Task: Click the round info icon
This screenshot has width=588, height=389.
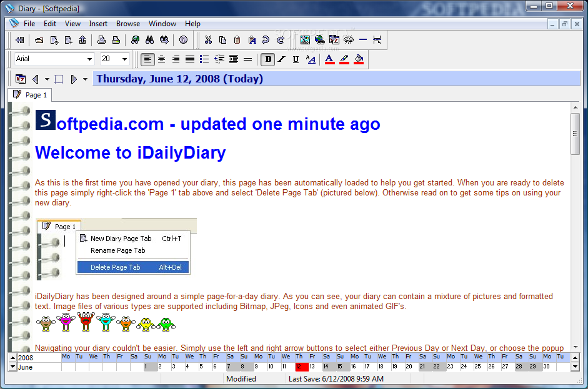Action: click(183, 40)
